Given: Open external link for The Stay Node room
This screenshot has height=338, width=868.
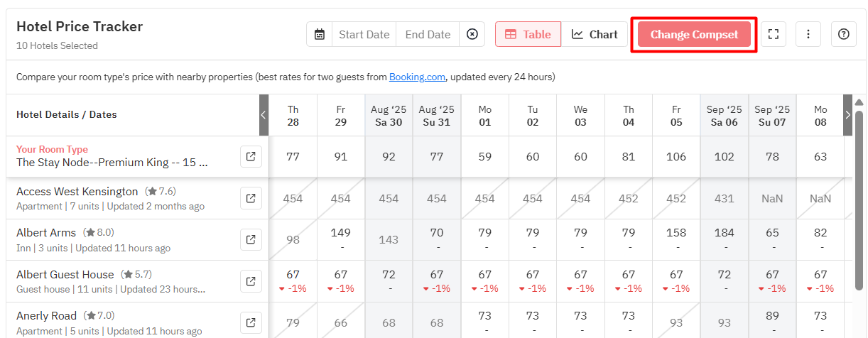Looking at the screenshot, I should pyautogui.click(x=251, y=156).
